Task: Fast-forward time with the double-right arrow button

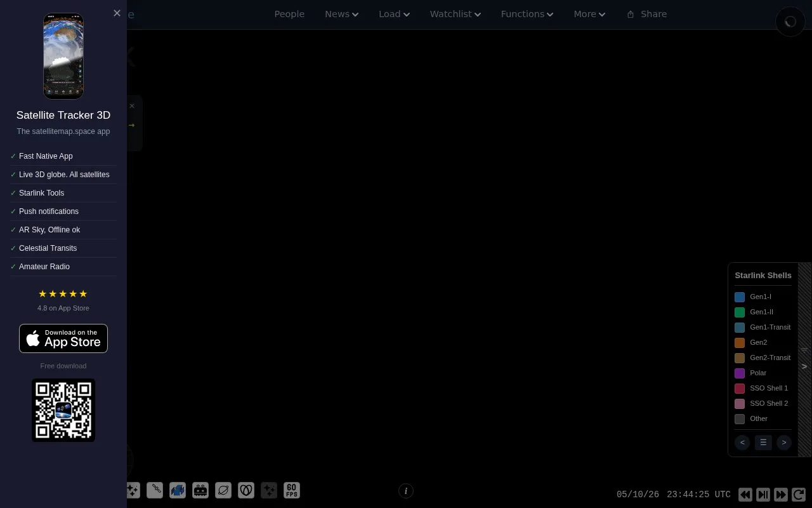Action: pos(781,494)
